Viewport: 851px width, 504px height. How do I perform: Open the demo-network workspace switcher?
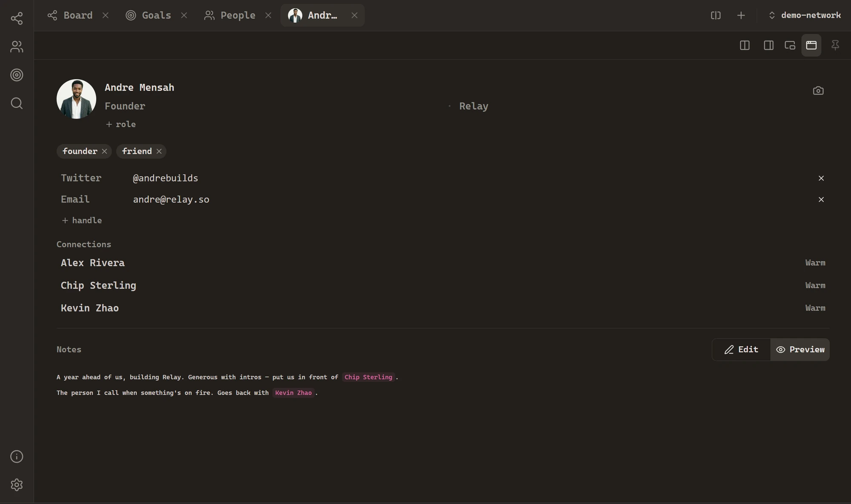pos(804,15)
